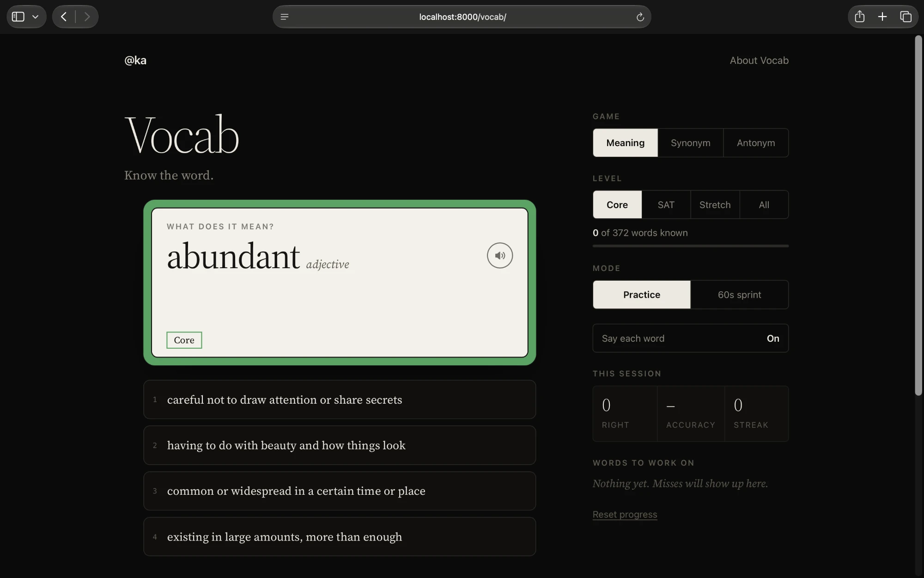Select the Meaning game

625,143
